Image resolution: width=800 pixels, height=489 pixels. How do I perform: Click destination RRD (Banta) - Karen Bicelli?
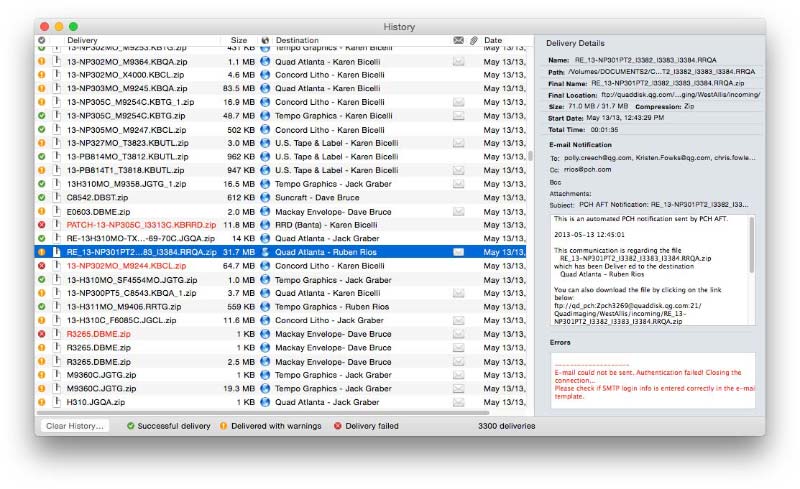326,225
